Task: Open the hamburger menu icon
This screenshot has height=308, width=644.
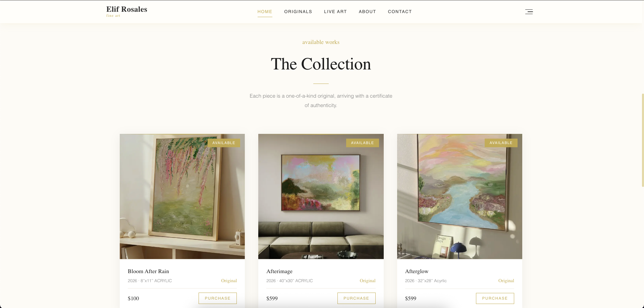Action: coord(529,12)
